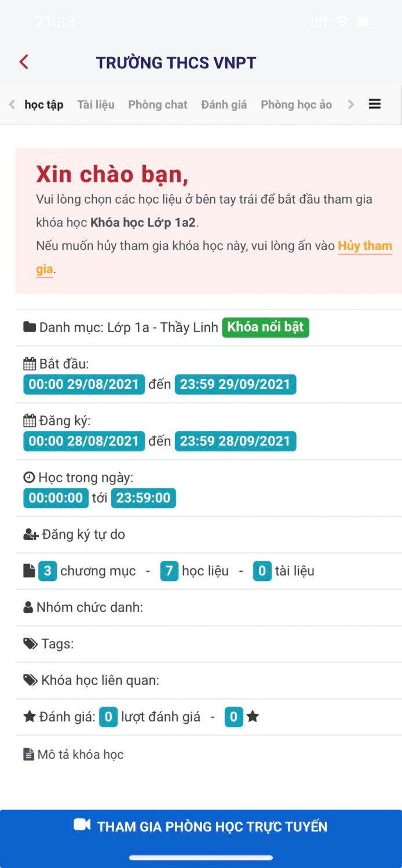Tap the tag icon beside Tags
The width and height of the screenshot is (402, 868).
[30, 643]
